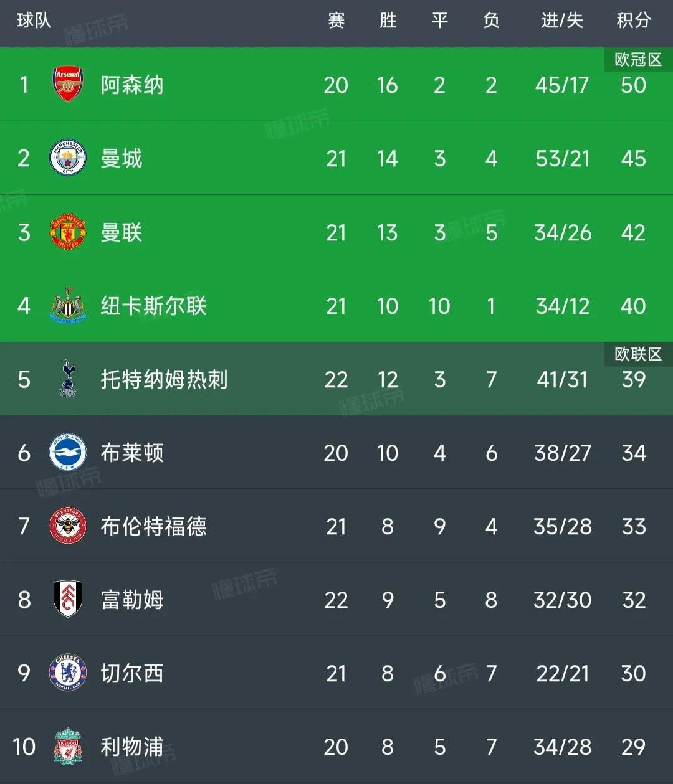The image size is (673, 784).
Task: Select the 胜 wins column header
Action: click(388, 21)
